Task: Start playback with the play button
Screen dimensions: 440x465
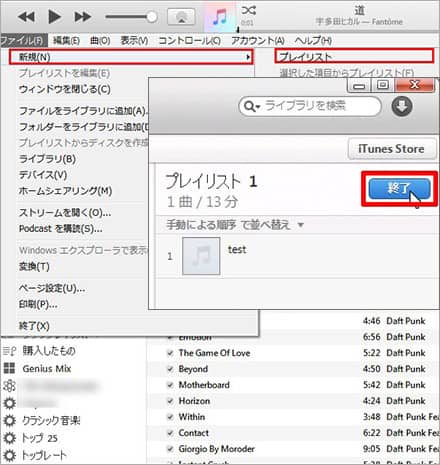Action: click(x=54, y=17)
